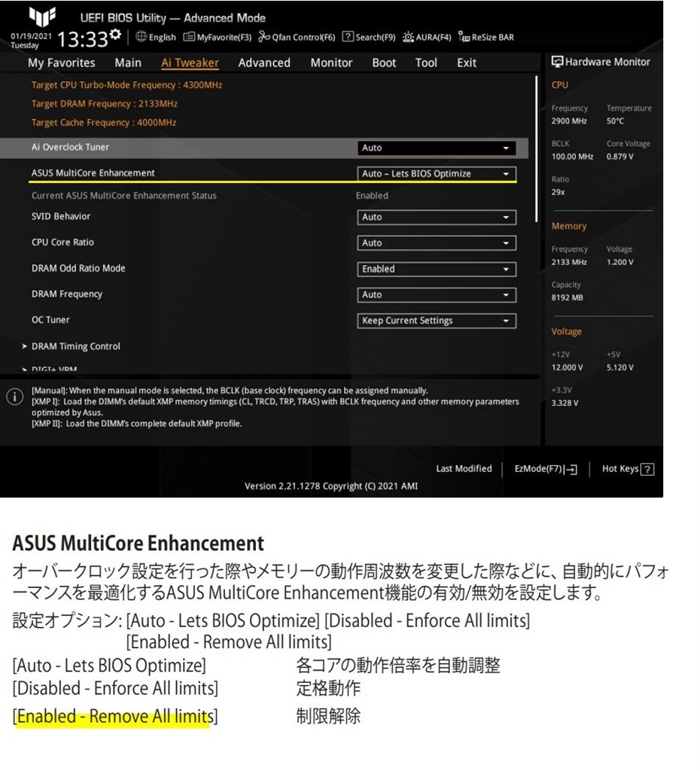Switch to My Favorites tab
This screenshot has height=771, width=700.
62,63
